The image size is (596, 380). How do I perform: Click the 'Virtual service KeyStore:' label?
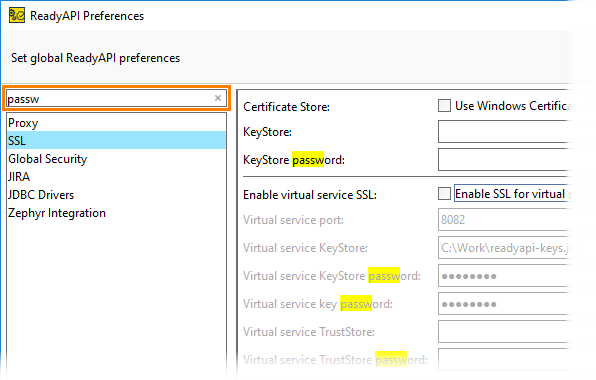(x=305, y=248)
